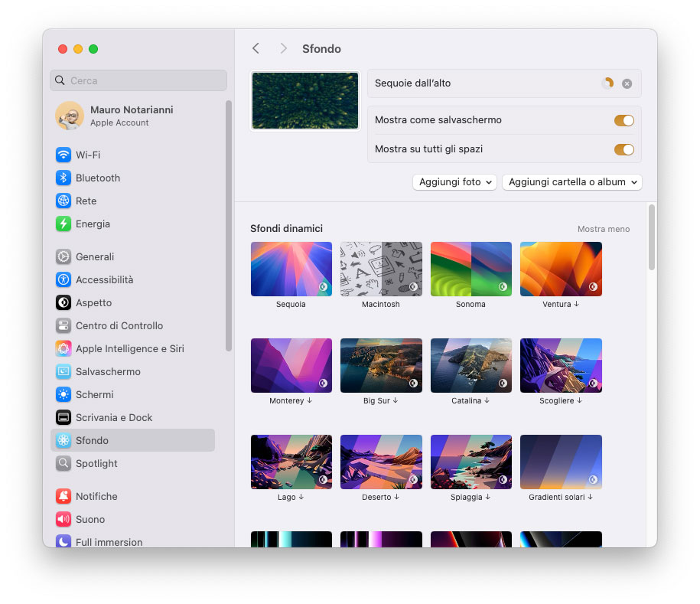
Task: Open Notifiche settings
Action: 96,496
